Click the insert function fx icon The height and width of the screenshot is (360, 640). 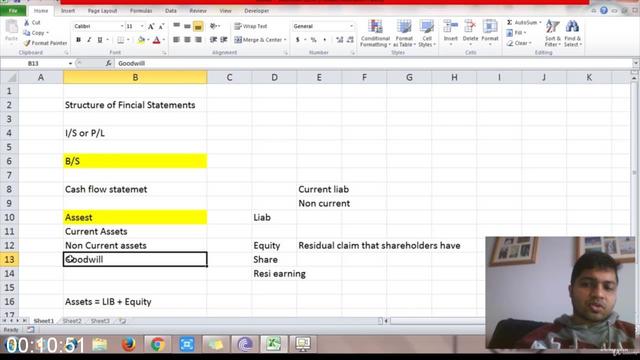tap(108, 63)
